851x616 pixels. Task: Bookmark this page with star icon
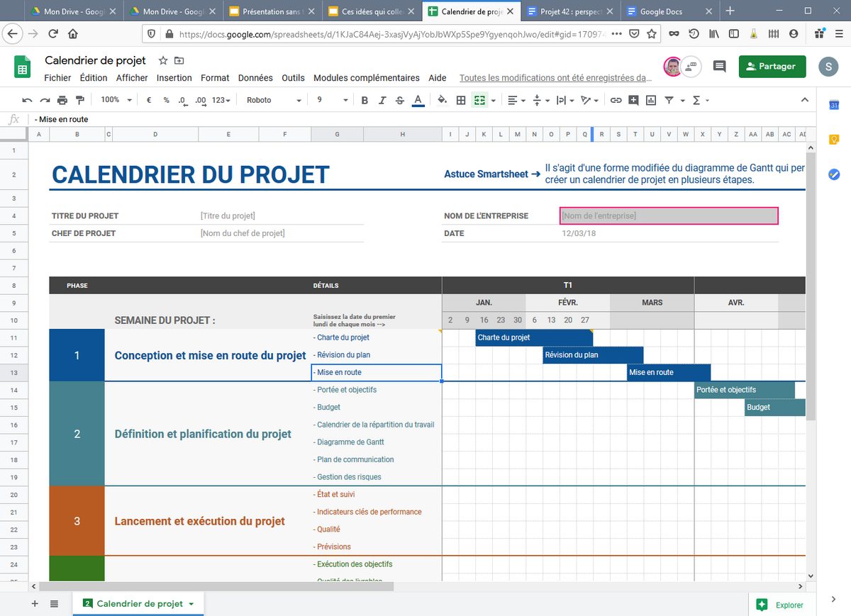tap(652, 33)
